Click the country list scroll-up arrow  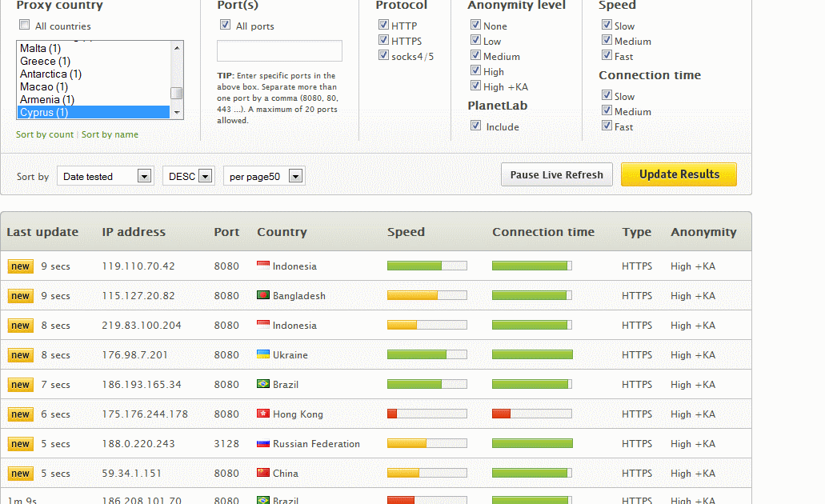tap(177, 47)
